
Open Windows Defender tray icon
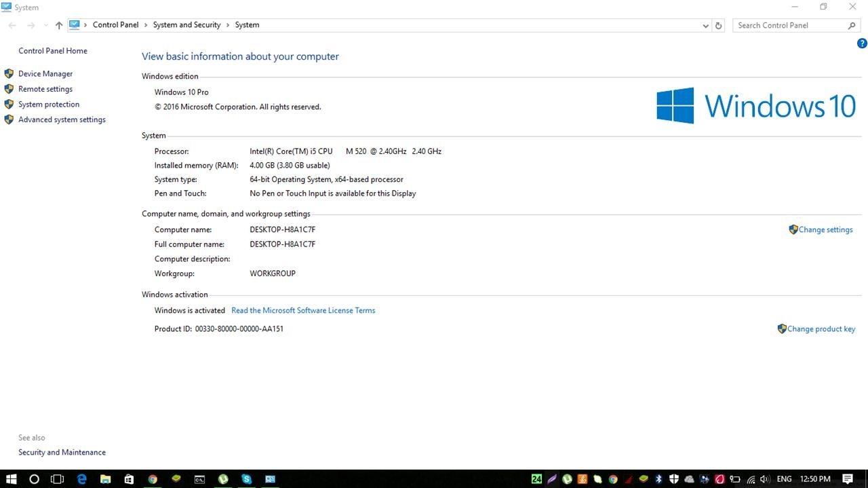[674, 479]
